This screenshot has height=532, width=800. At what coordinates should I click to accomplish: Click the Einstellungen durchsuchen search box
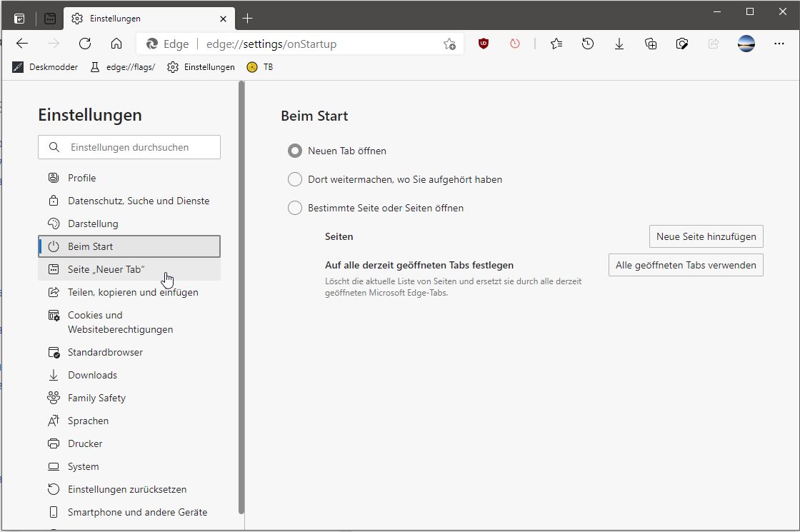click(x=129, y=147)
